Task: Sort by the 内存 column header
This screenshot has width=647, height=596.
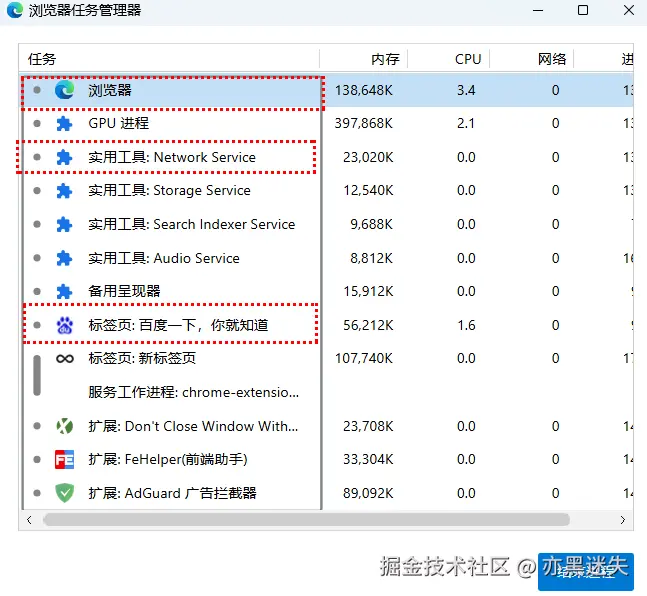Action: [x=364, y=59]
